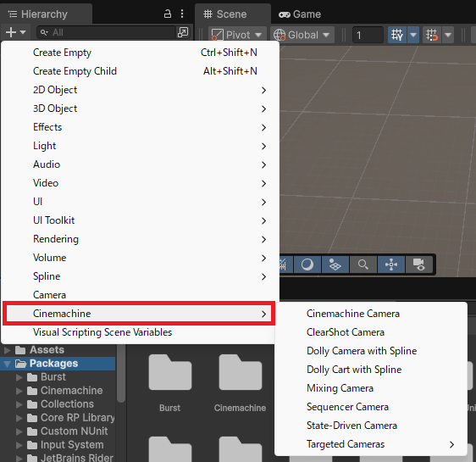The height and width of the screenshot is (462, 476).
Task: Switch to the Game tab
Action: coord(300,14)
